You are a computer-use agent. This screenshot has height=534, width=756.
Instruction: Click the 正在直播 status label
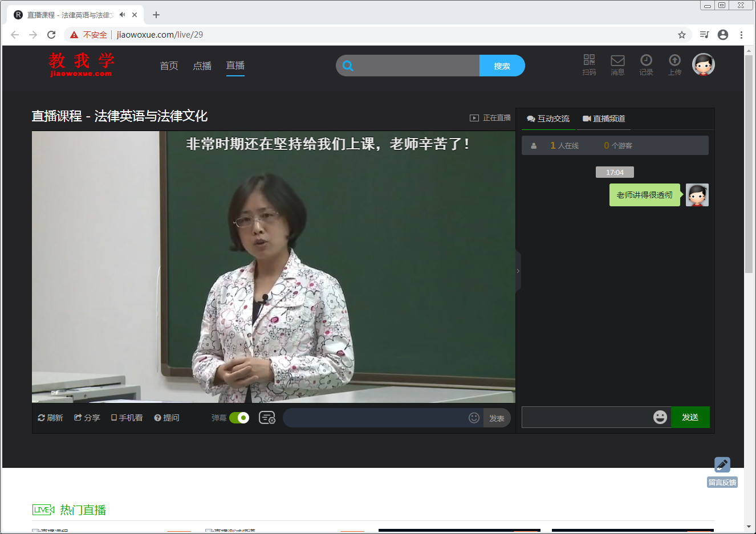[490, 118]
